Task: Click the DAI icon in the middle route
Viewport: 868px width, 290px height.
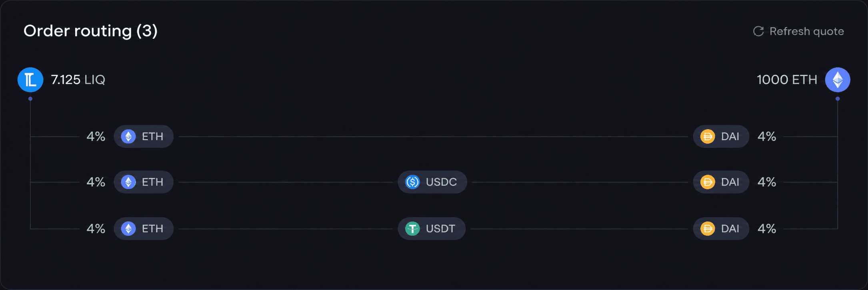Action: pos(708,182)
